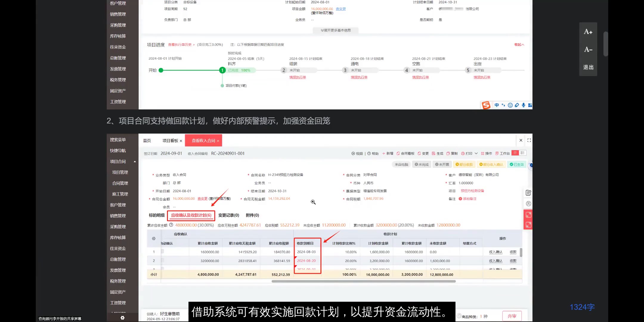Image resolution: width=644 pixels, height=322 pixels.
Task: Open 帮助 help from the contract toolbar
Action: point(373,153)
